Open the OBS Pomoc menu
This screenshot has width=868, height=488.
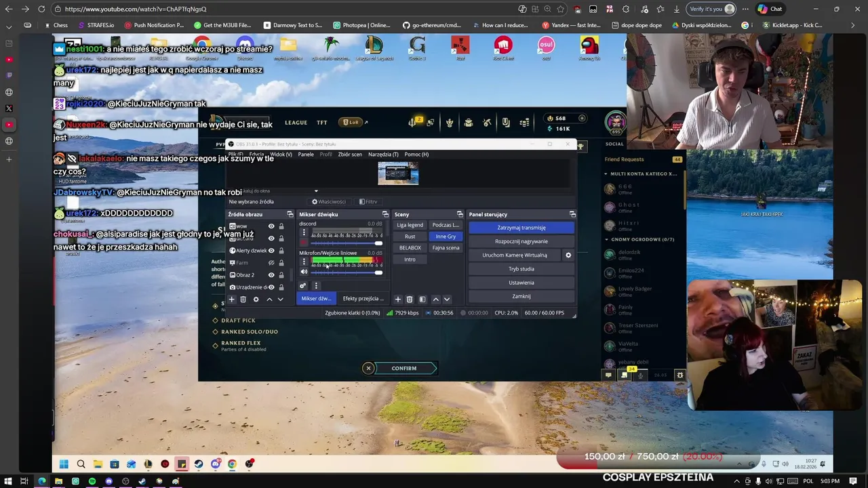click(x=416, y=155)
